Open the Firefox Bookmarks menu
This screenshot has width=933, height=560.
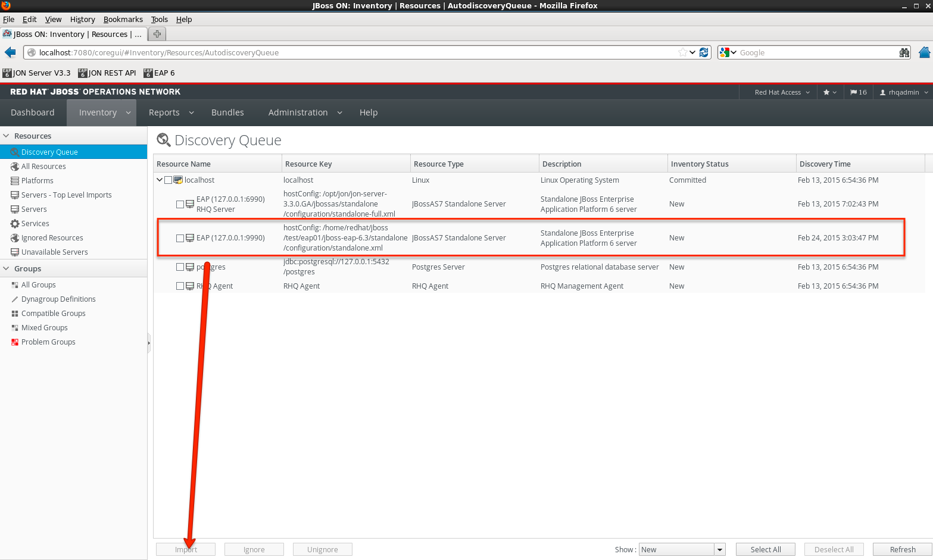point(123,19)
